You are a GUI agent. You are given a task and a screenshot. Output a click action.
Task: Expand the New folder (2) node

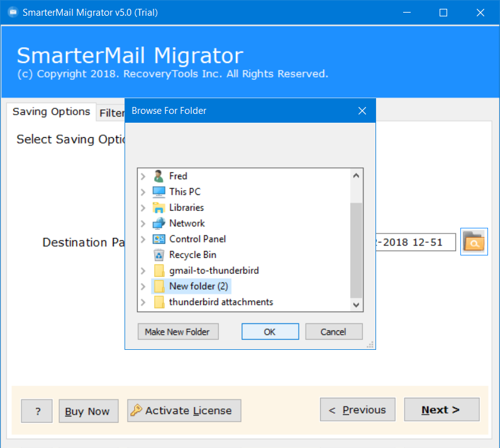click(143, 286)
